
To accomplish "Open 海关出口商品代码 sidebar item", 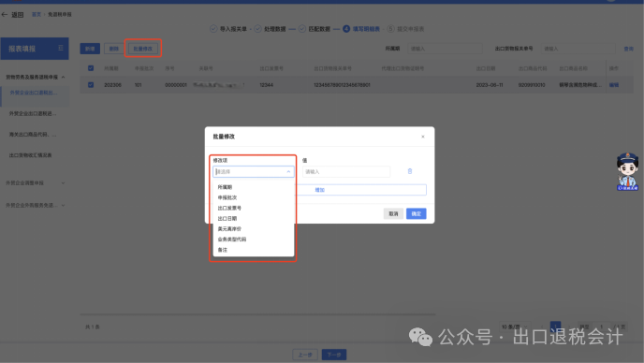I will 33,135.
